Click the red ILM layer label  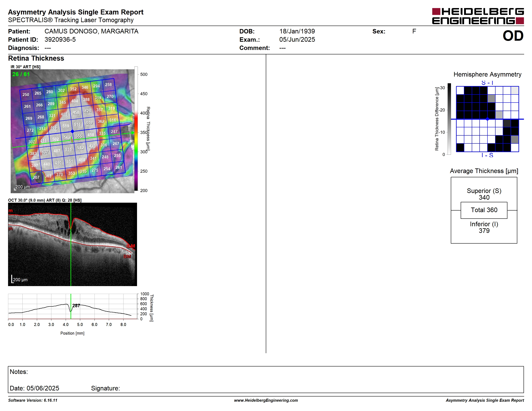[x=131, y=246]
